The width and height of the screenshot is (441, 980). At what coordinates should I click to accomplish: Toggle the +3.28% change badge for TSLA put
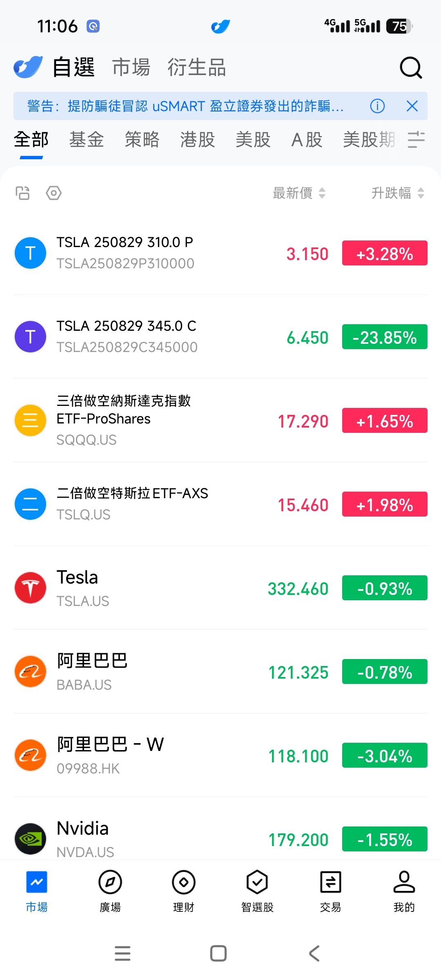[385, 253]
